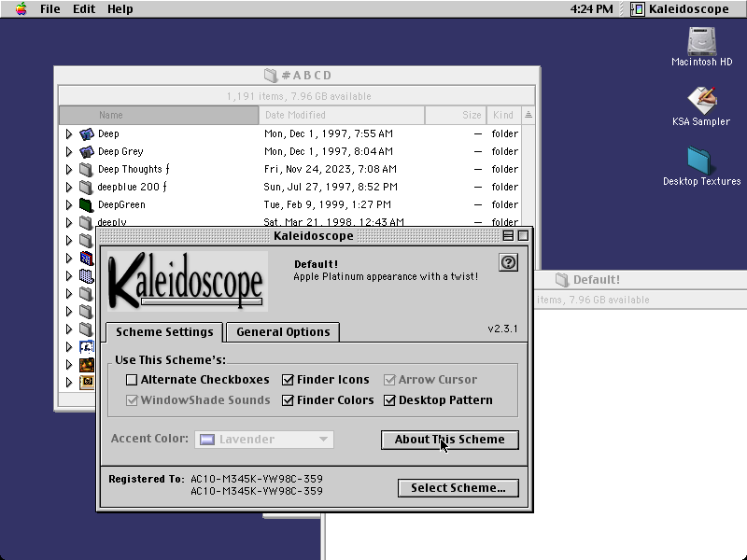This screenshot has width=747, height=560.
Task: Select the Macintosh HD desktop icon
Action: (701, 41)
